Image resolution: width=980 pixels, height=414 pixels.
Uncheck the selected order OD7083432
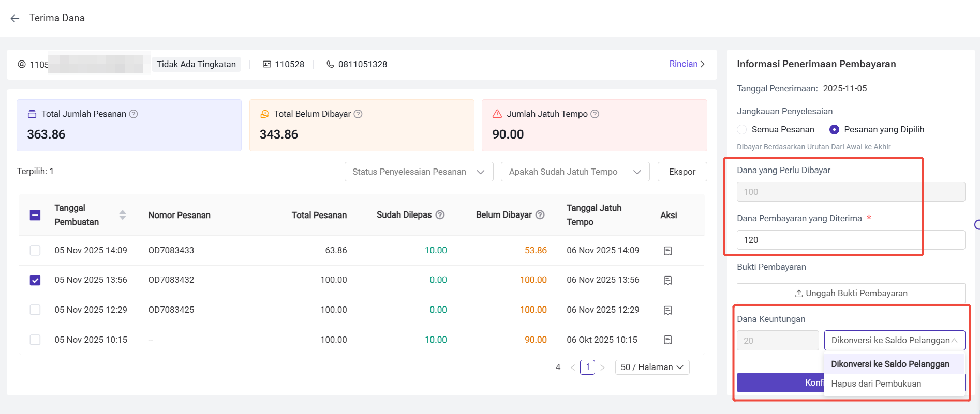coord(35,280)
